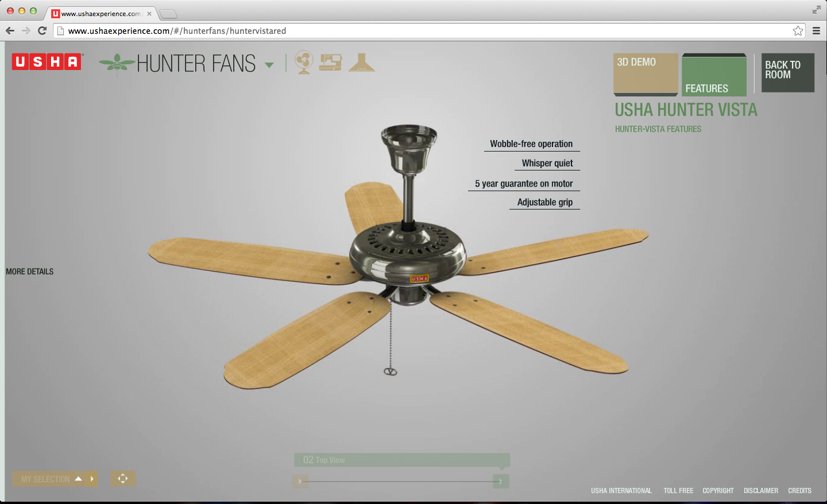Click the USHA logo

coord(47,61)
